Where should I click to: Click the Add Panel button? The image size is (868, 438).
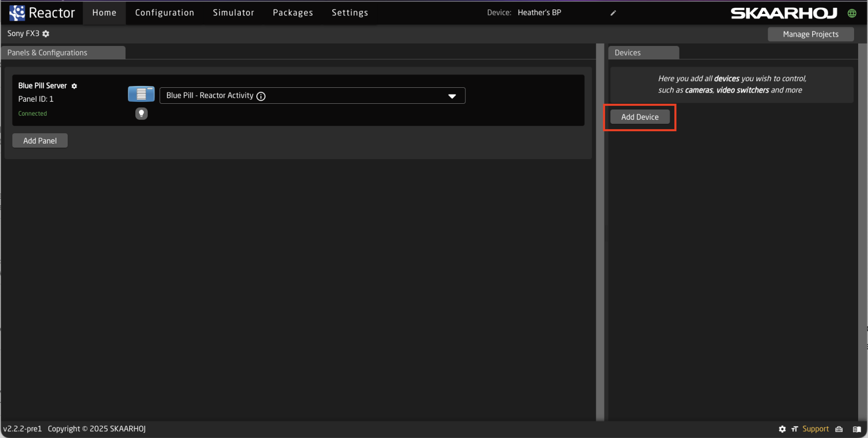pyautogui.click(x=40, y=141)
